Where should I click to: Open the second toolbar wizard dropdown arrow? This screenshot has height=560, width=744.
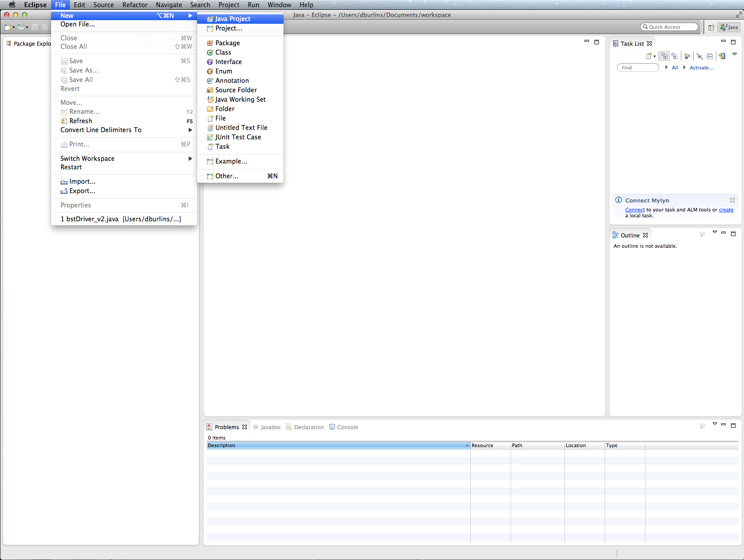click(27, 27)
